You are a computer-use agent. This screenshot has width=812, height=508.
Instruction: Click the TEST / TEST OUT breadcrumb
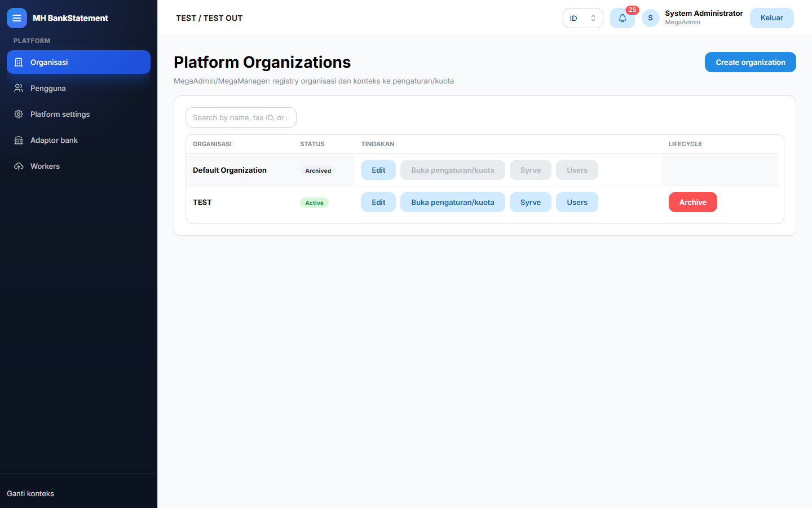[209, 18]
